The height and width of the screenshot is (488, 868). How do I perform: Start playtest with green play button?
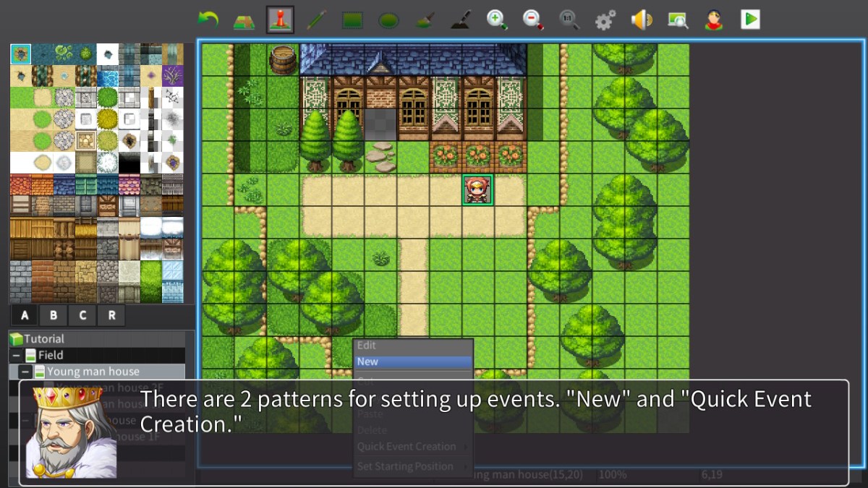(x=750, y=20)
